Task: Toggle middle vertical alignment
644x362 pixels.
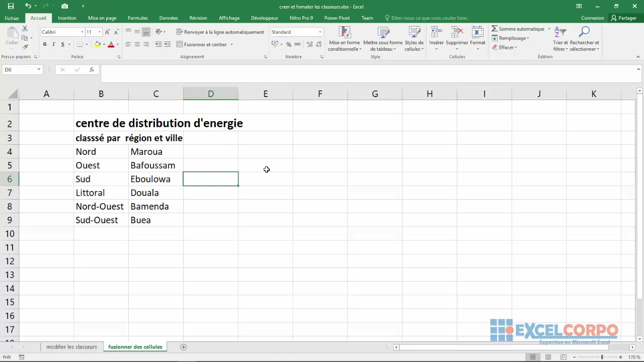Action: coord(137,32)
